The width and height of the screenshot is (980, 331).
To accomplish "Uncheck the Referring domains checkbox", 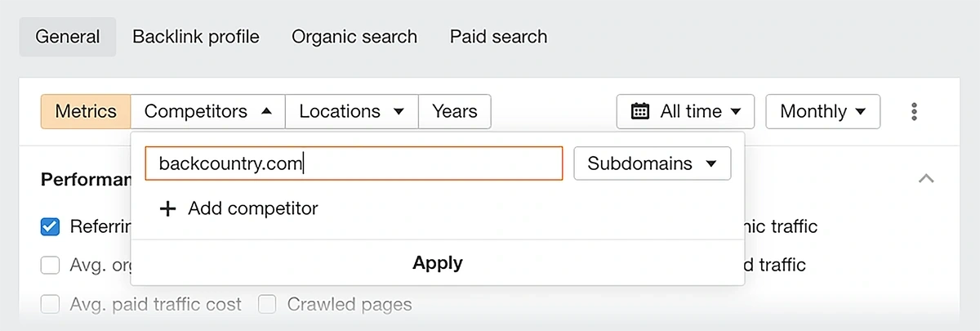I will tap(50, 226).
